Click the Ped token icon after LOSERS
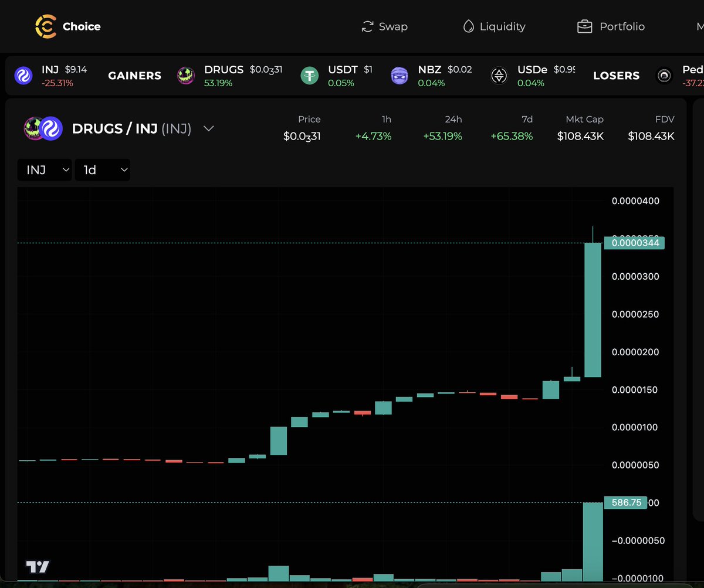 point(664,76)
